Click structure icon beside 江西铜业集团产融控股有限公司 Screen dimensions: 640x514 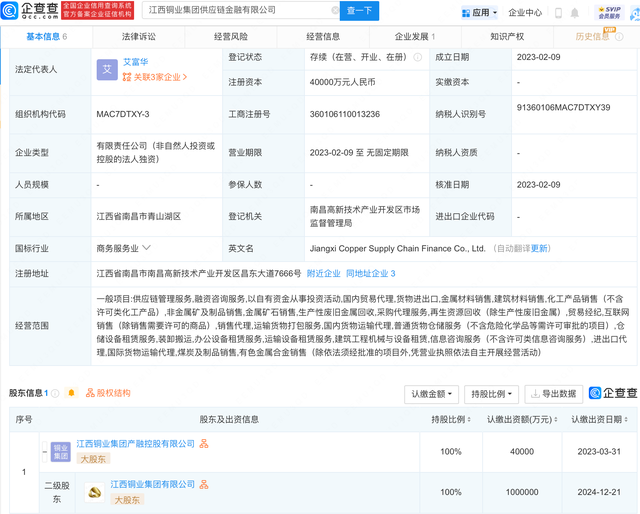tap(204, 444)
